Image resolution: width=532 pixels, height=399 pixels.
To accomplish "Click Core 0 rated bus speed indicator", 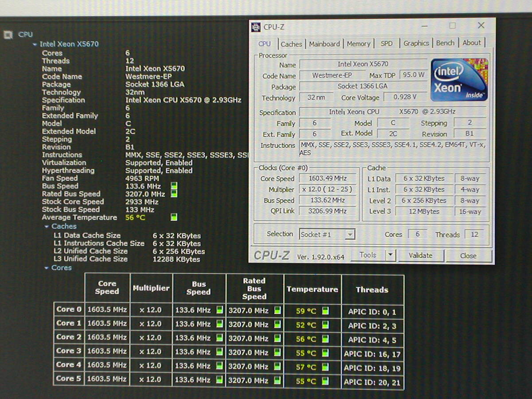I will coord(278,310).
